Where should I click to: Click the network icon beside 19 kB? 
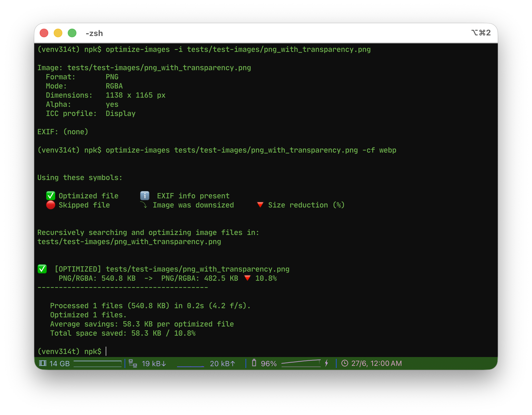[133, 363]
